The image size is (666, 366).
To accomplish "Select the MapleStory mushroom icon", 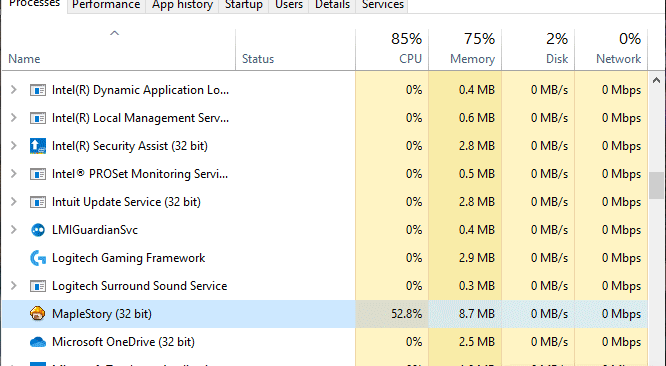I will (x=37, y=314).
